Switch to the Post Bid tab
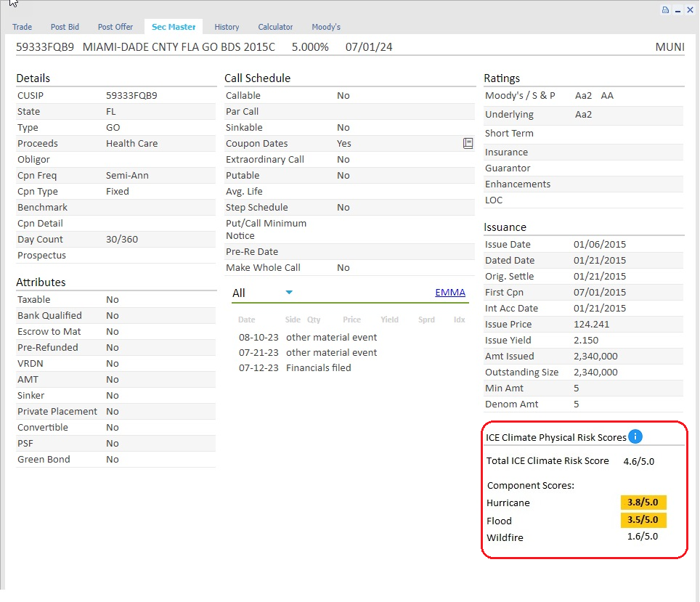700x602 pixels. [65, 27]
